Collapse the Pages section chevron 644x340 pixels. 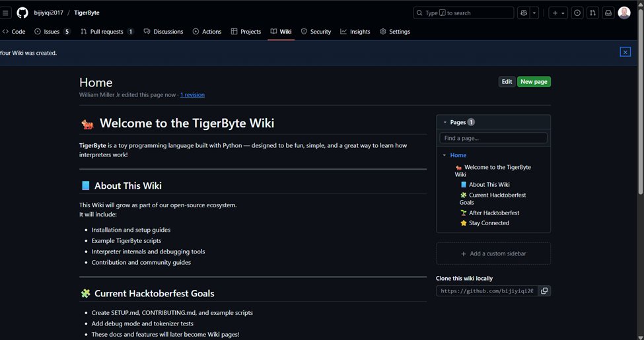tap(445, 122)
